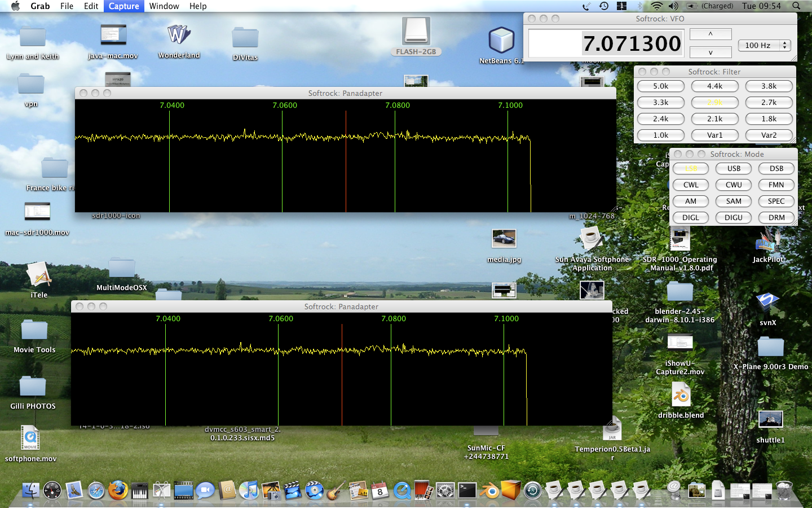This screenshot has height=508, width=812.
Task: Launch Terminal from the Dock
Action: tap(467, 490)
